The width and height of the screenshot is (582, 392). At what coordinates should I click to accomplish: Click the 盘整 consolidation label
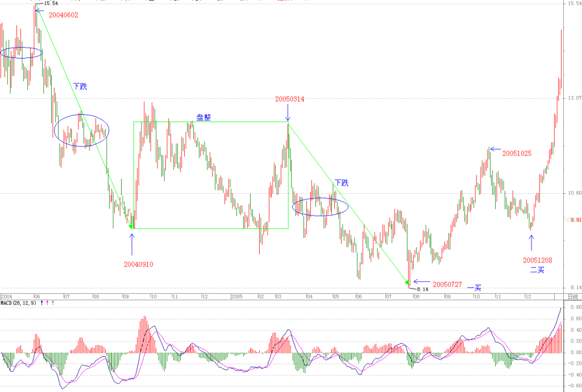(x=203, y=118)
